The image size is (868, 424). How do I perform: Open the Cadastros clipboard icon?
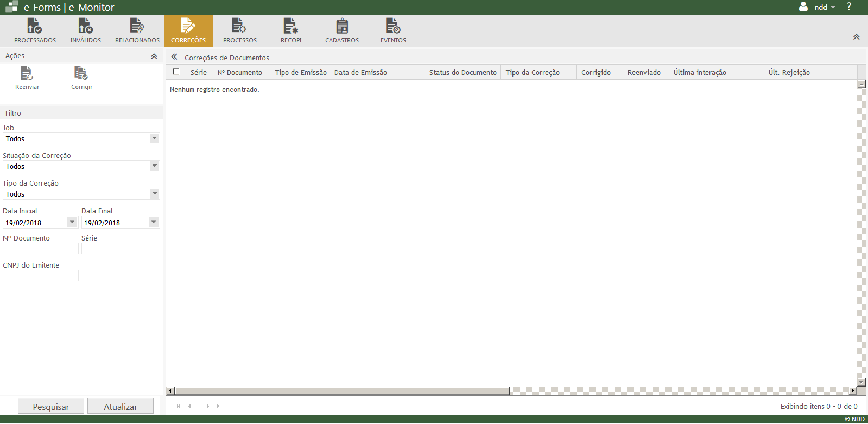tap(342, 26)
